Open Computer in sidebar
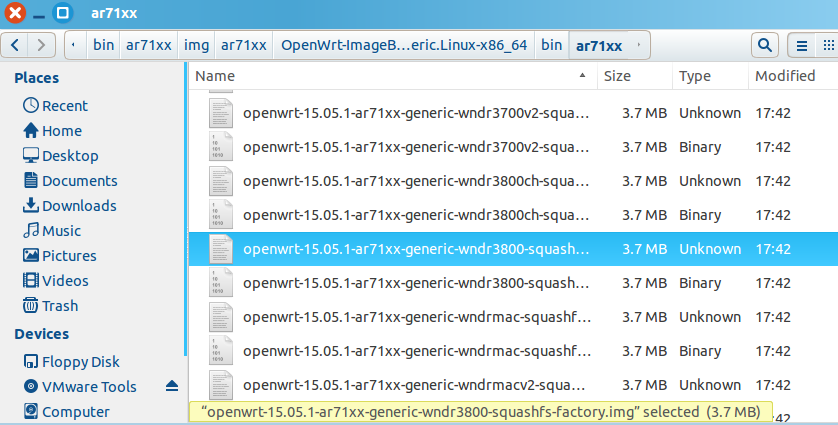 66,412
